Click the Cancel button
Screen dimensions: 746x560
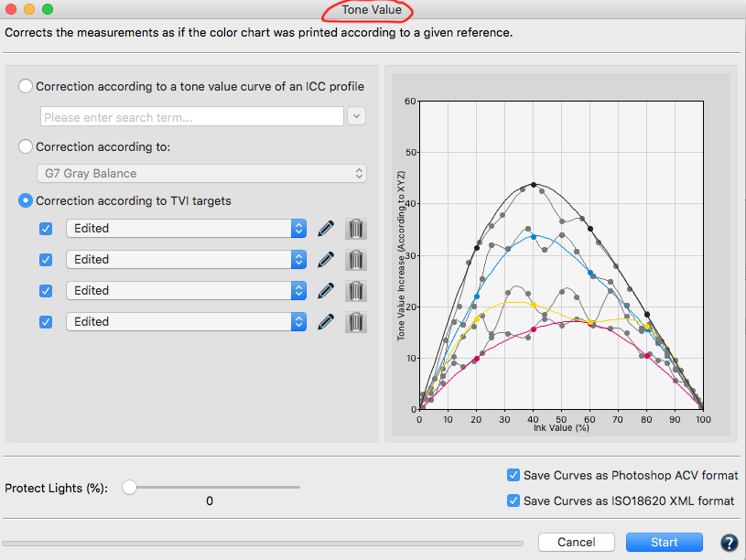point(576,542)
